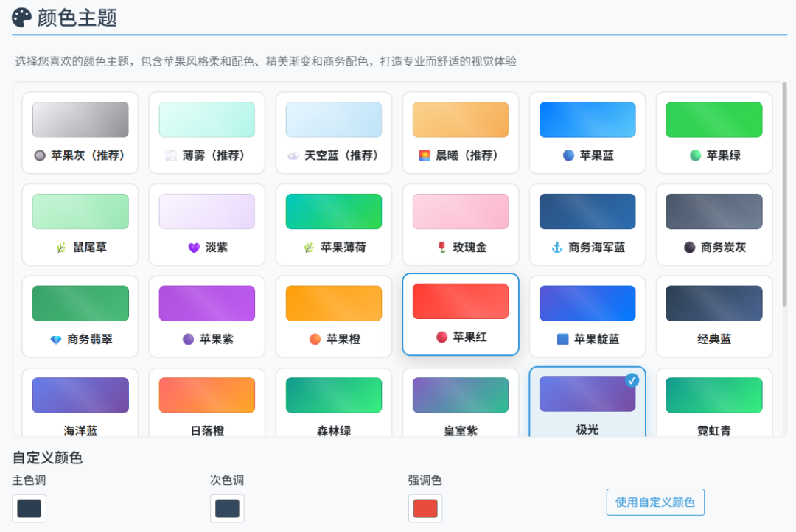Screen dimensions: 796x532
Task: Pick the highlighted 苹果红 theme card
Action: (x=461, y=314)
